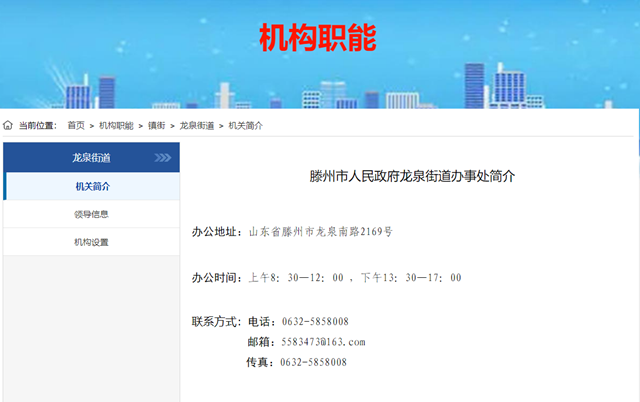Open 机构职能 in the breadcrumb trail

(x=116, y=125)
